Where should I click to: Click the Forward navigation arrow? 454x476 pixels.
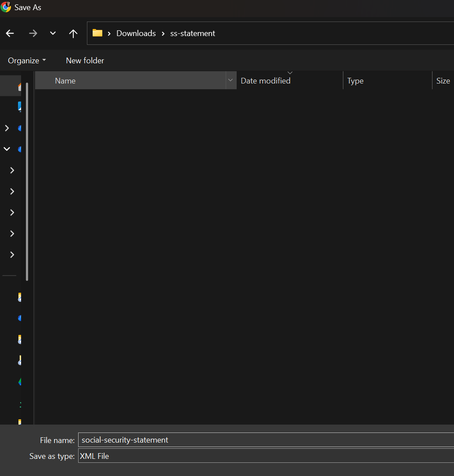[33, 33]
